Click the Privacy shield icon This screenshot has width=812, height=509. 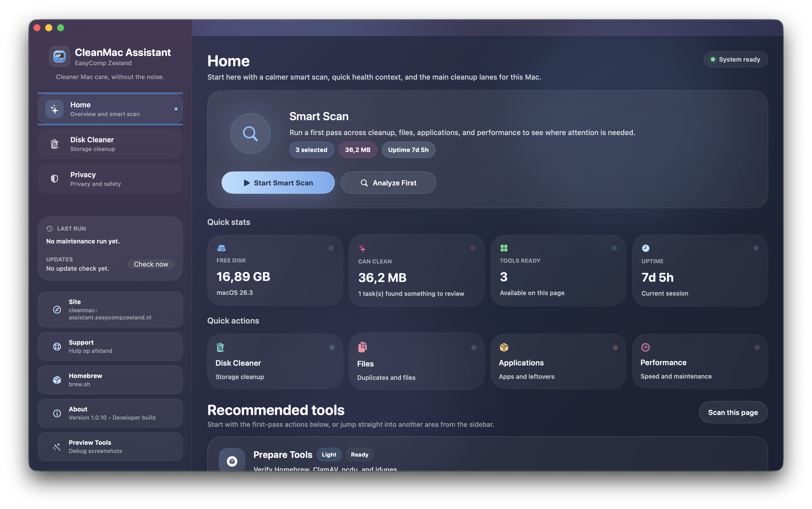(x=55, y=178)
